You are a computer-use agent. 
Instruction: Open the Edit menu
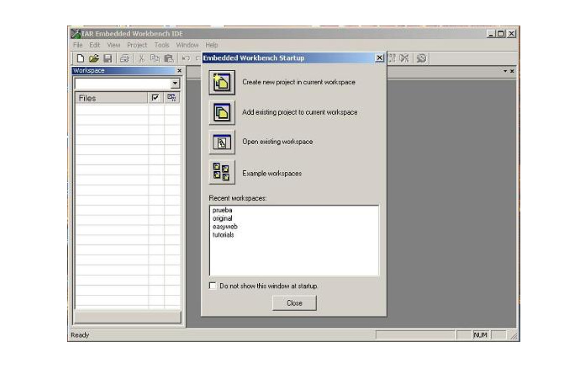95,45
